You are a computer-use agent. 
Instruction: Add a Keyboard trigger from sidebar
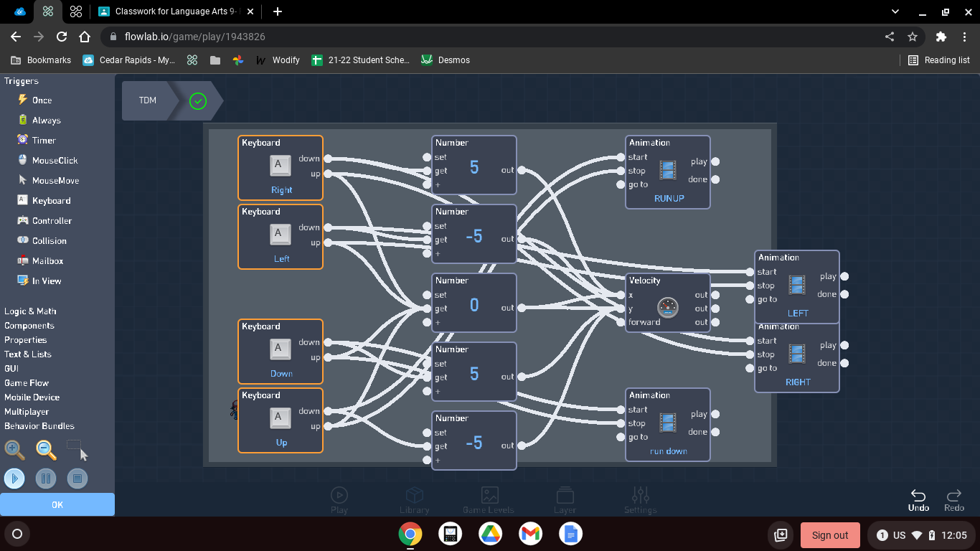43,201
